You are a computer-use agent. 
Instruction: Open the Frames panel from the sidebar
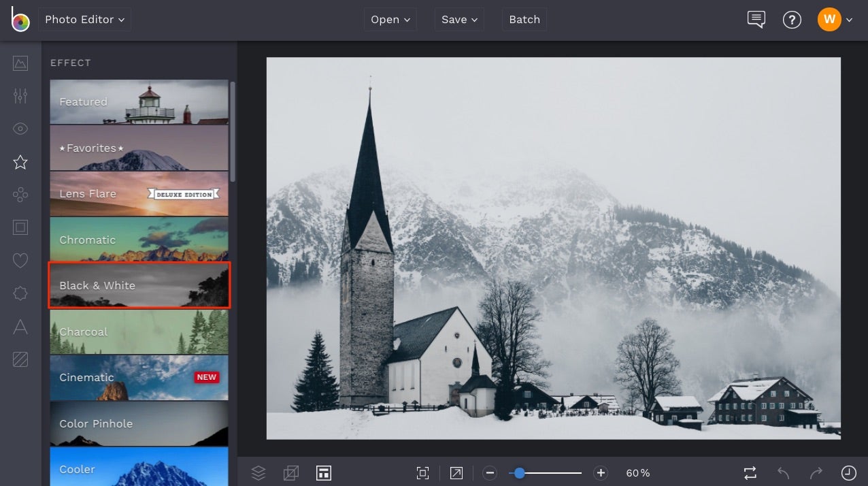(20, 227)
